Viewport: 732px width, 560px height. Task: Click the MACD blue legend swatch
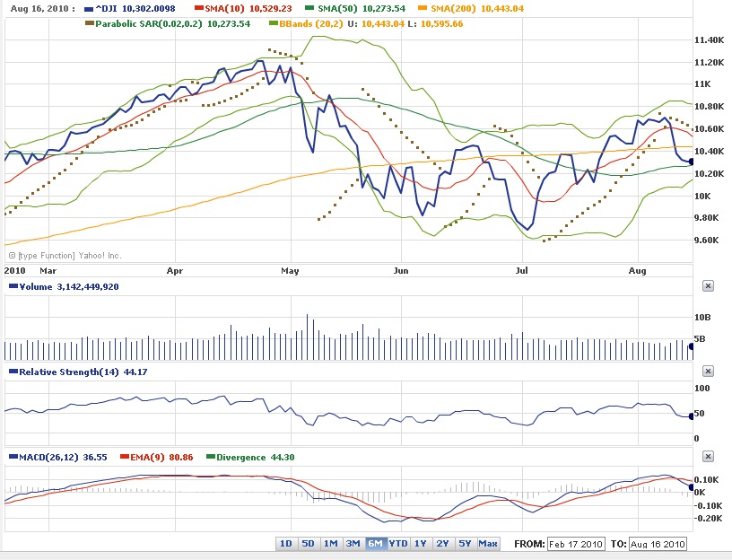point(13,456)
